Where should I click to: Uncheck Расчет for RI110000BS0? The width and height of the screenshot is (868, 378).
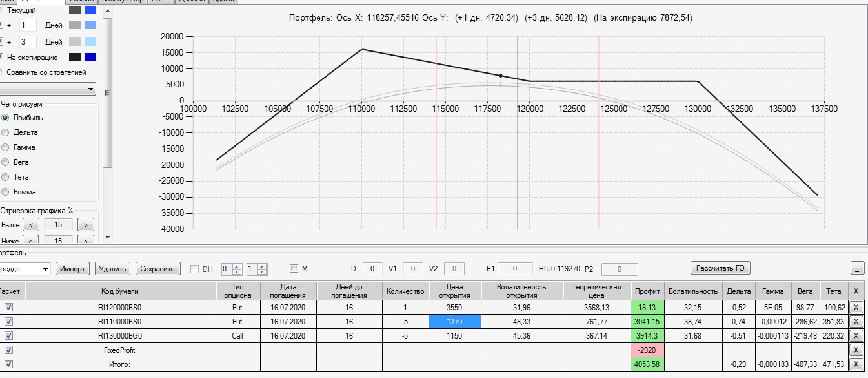click(9, 322)
